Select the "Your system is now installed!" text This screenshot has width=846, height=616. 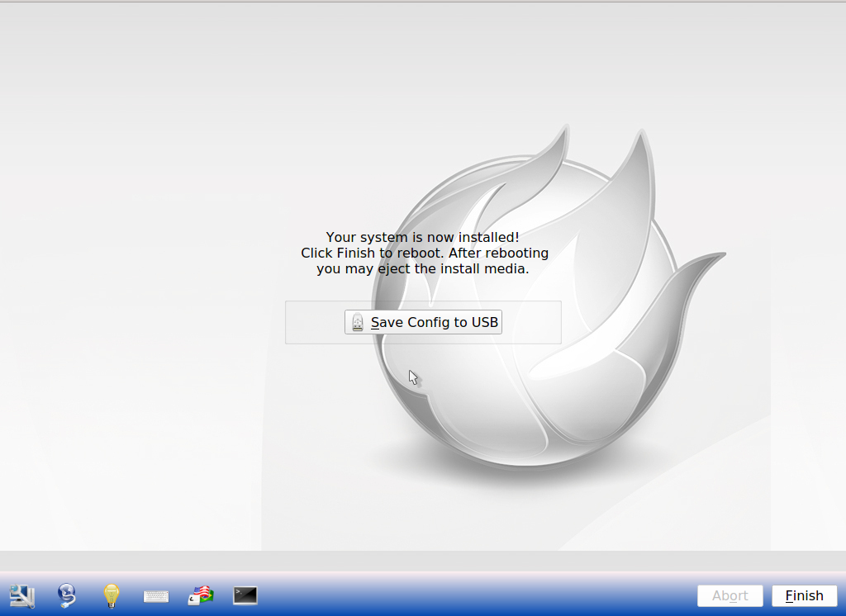[422, 237]
